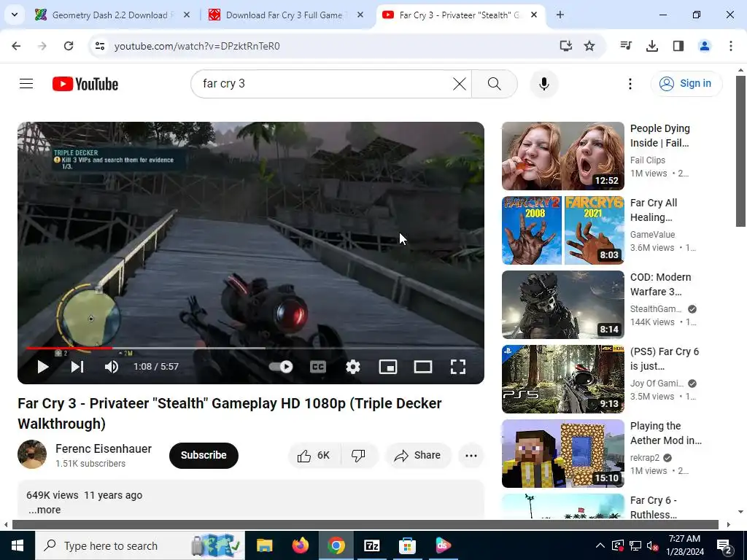Open media controls icon in toolbar

point(626,46)
